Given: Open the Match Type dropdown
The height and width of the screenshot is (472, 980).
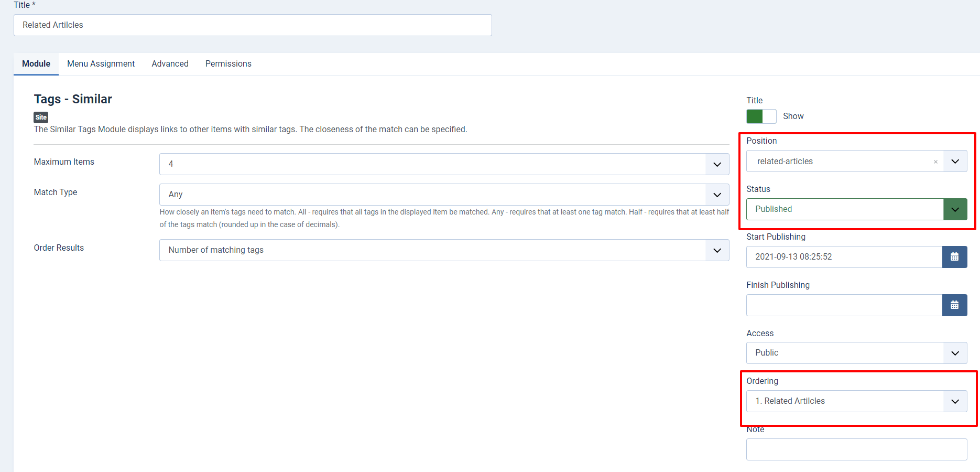Looking at the screenshot, I should point(444,195).
